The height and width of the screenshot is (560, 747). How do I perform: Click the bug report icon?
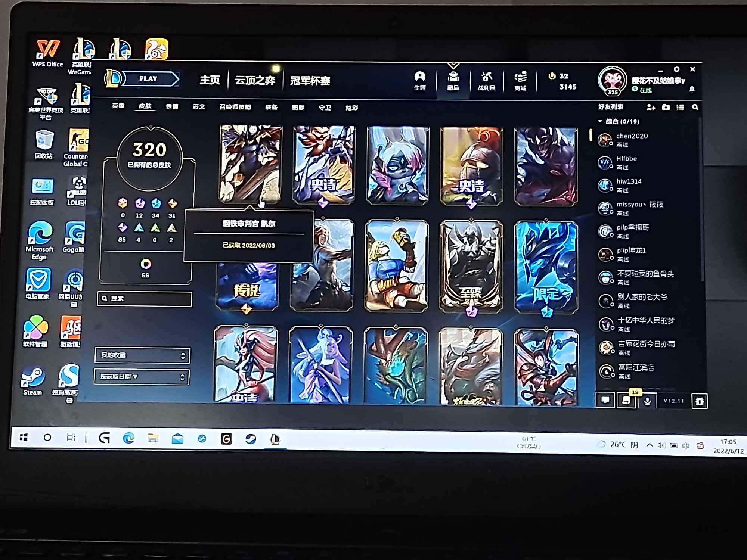(700, 401)
